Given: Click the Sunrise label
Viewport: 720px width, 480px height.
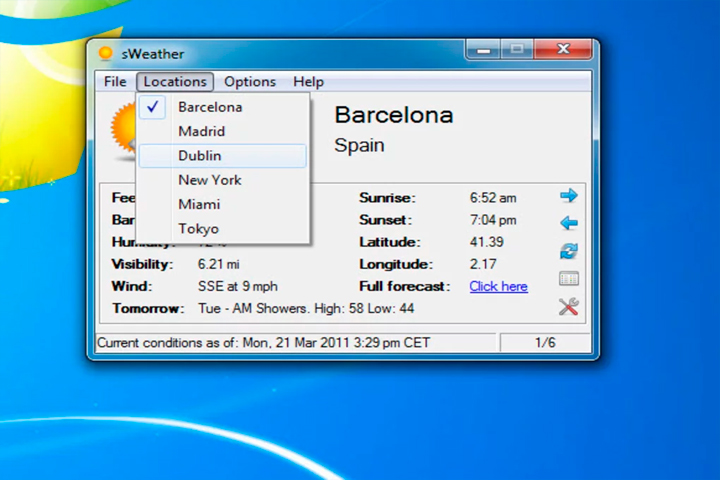Looking at the screenshot, I should pyautogui.click(x=387, y=198).
